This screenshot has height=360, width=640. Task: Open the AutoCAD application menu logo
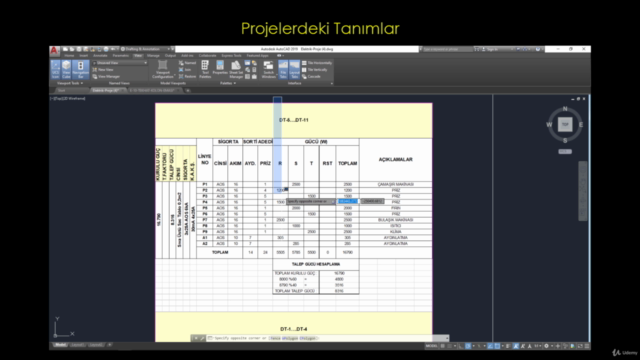pos(54,51)
